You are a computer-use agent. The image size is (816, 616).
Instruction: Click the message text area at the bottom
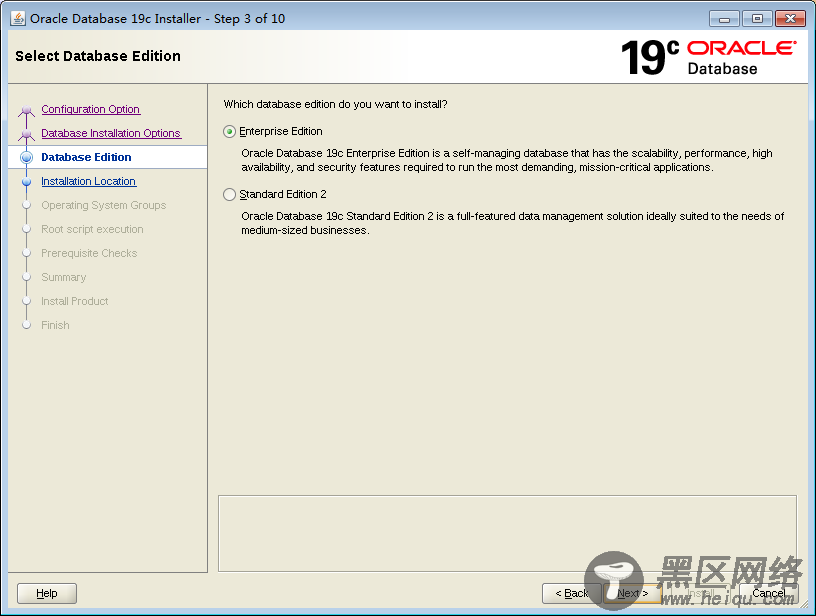[507, 534]
